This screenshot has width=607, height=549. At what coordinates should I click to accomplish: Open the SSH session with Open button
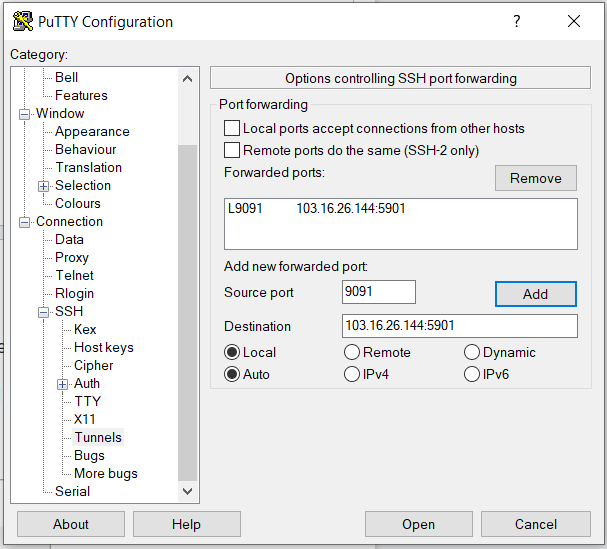tap(418, 524)
